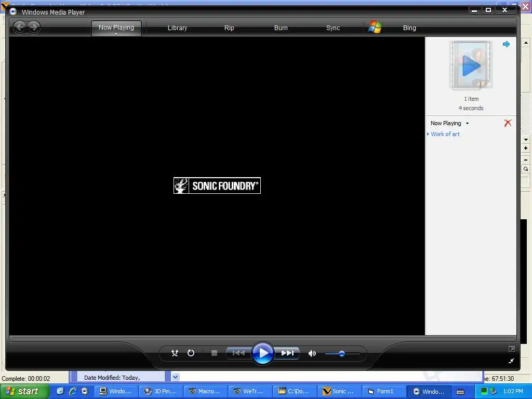Switch to the Library tab
This screenshot has width=532, height=399.
click(x=178, y=28)
